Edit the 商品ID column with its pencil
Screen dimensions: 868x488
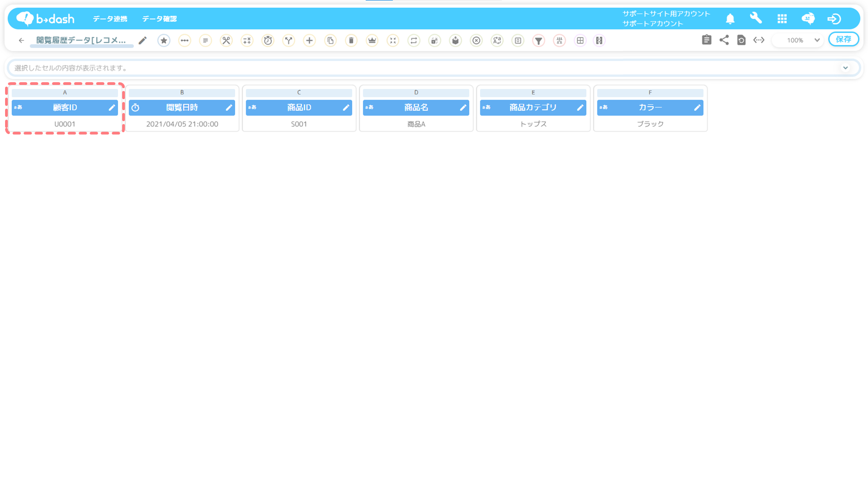(x=346, y=107)
